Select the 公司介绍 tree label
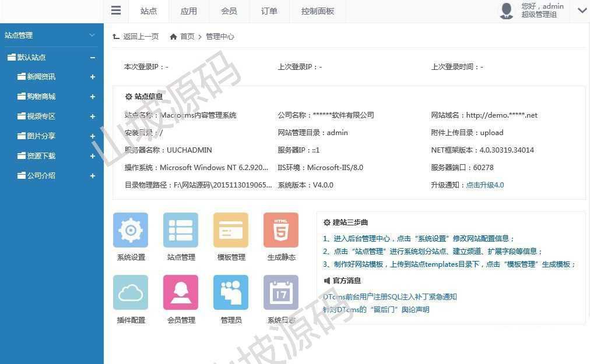 tap(41, 176)
